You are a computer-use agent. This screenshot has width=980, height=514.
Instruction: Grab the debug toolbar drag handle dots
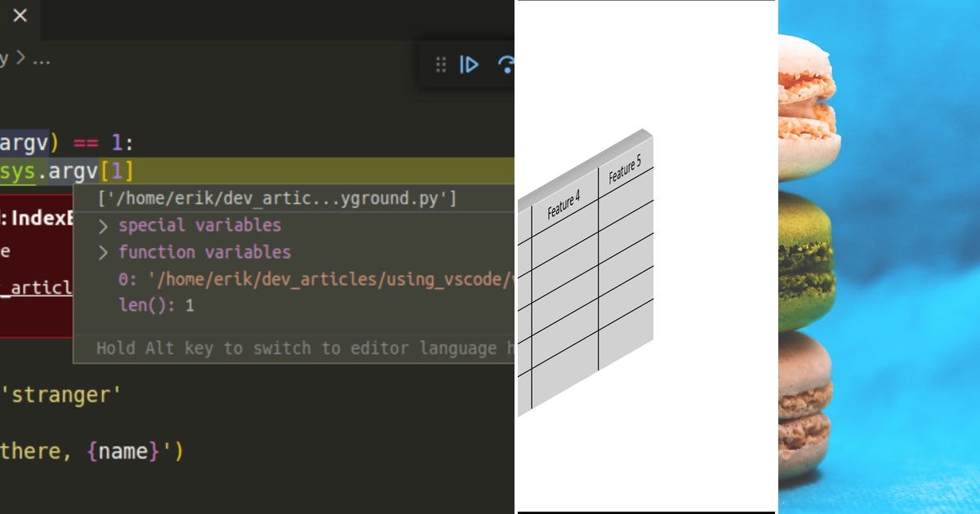(x=440, y=65)
